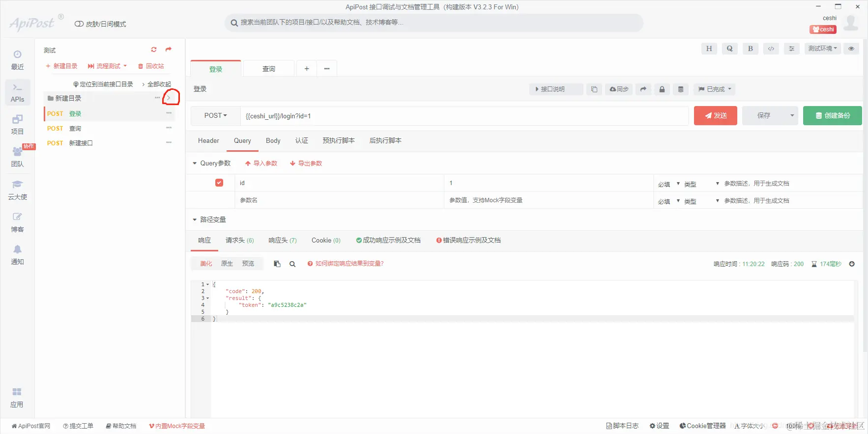Select the APIs sidebar icon
This screenshot has width=868, height=434.
(x=17, y=92)
